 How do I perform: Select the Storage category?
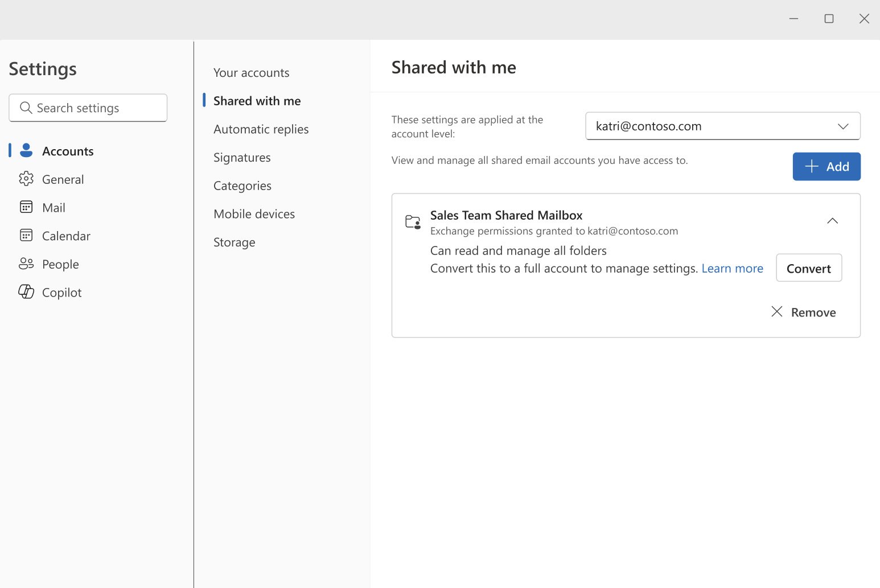pos(234,242)
